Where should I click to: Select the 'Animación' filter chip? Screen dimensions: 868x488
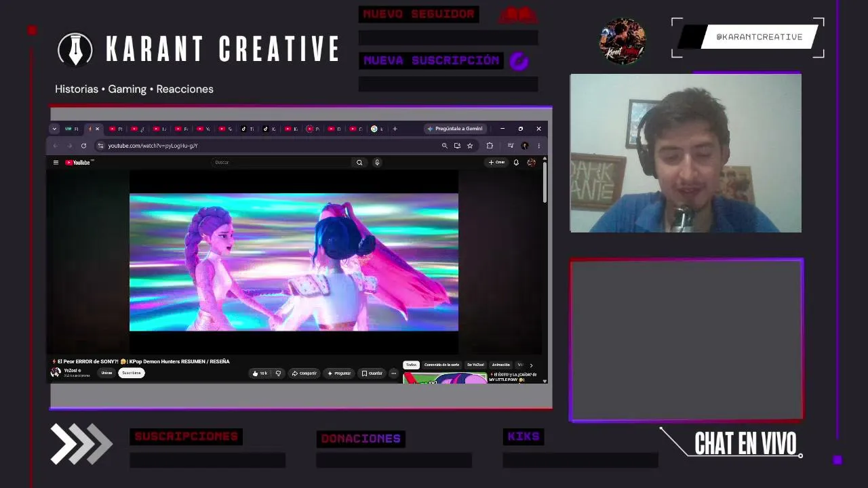(500, 365)
